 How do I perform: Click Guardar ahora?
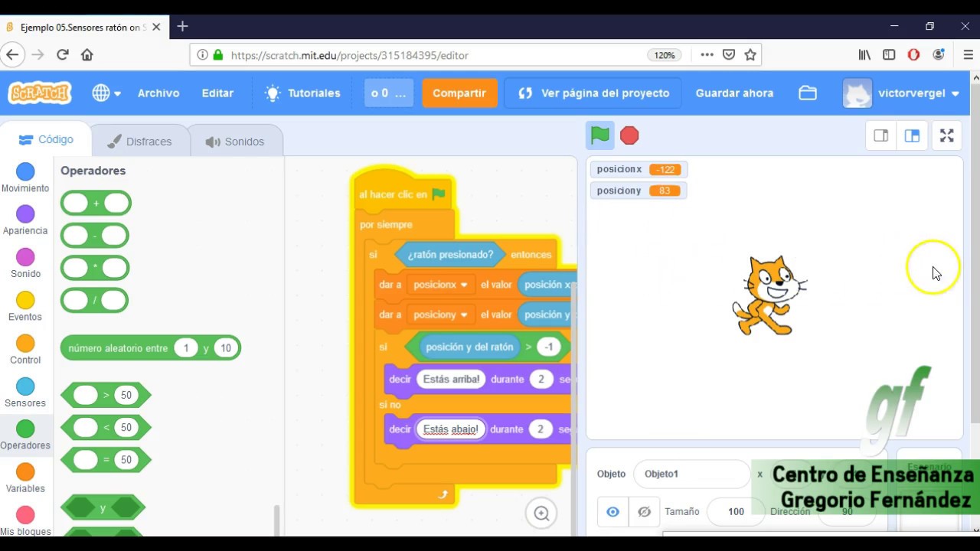coord(734,93)
